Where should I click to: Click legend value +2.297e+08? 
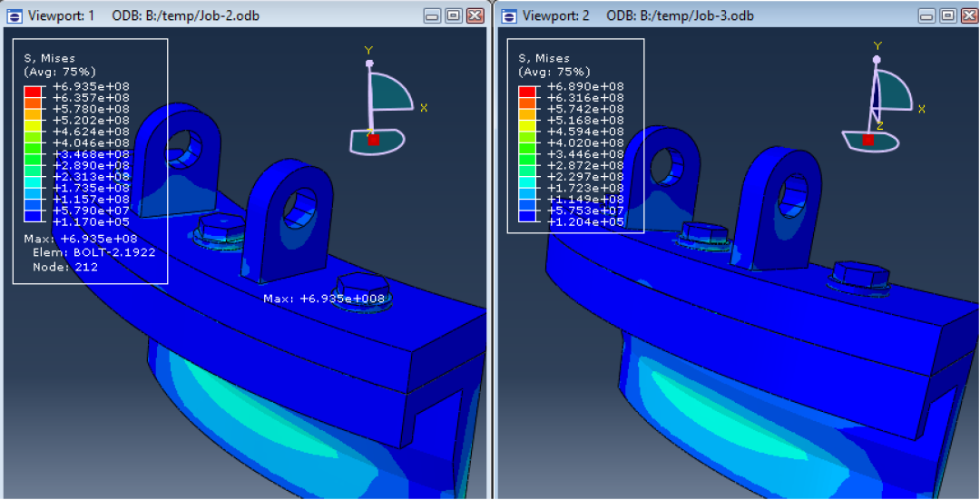click(x=585, y=176)
